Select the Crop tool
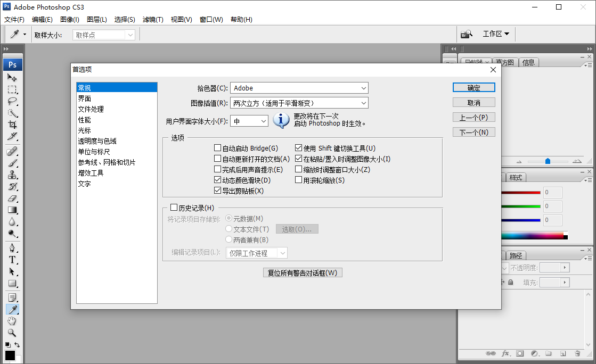Viewport: 596px width, 364px height. pos(12,123)
